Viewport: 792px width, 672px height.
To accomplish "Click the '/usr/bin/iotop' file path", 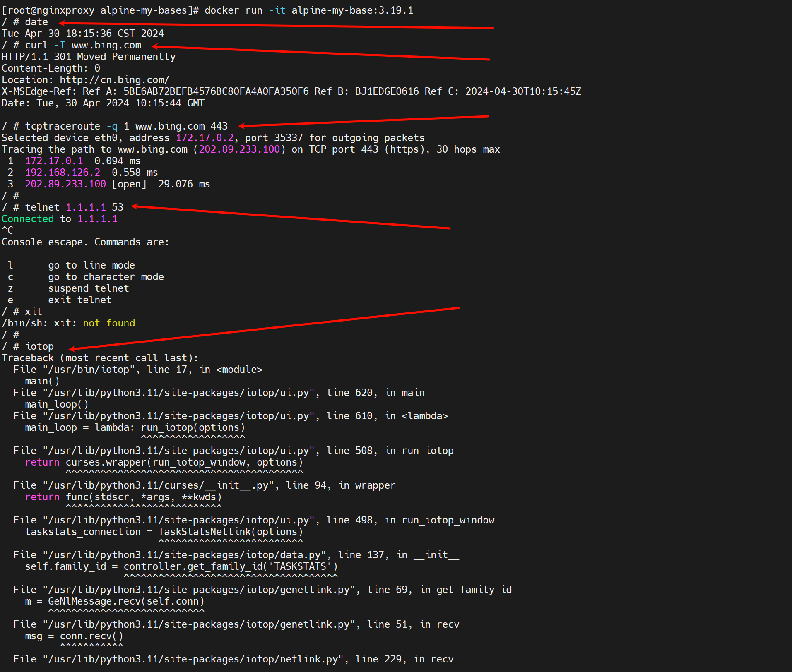I will 91,370.
